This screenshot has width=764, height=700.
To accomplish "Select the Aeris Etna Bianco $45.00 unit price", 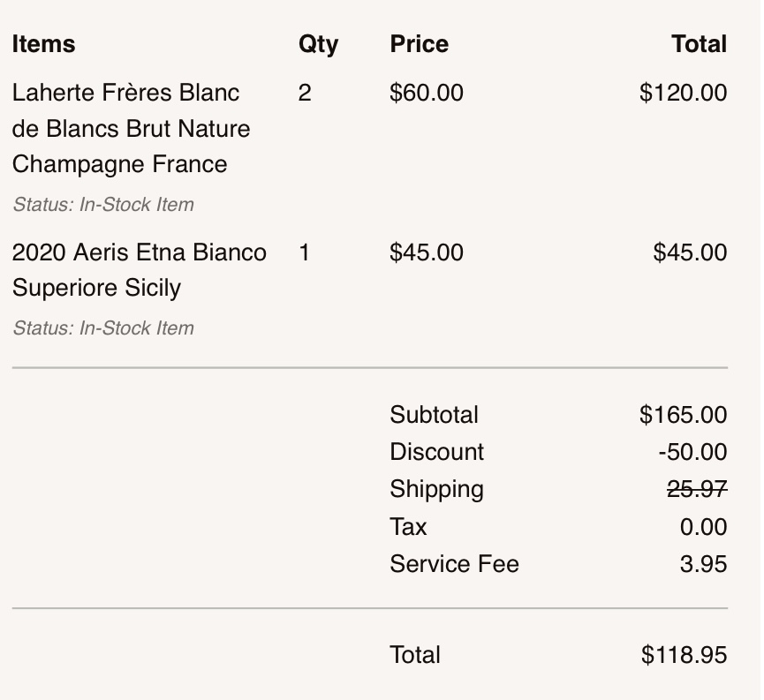I will point(427,252).
